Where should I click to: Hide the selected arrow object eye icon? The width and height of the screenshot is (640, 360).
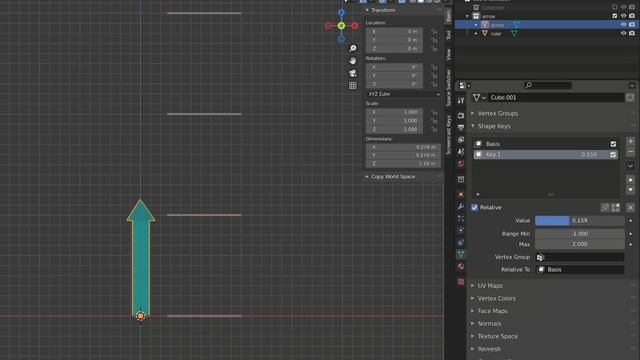[x=623, y=24]
